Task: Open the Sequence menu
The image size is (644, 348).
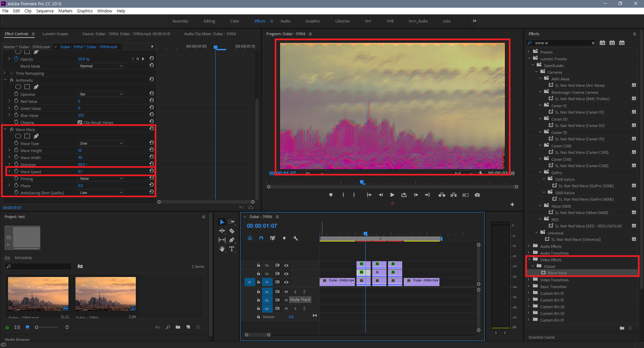Action: pyautogui.click(x=45, y=11)
